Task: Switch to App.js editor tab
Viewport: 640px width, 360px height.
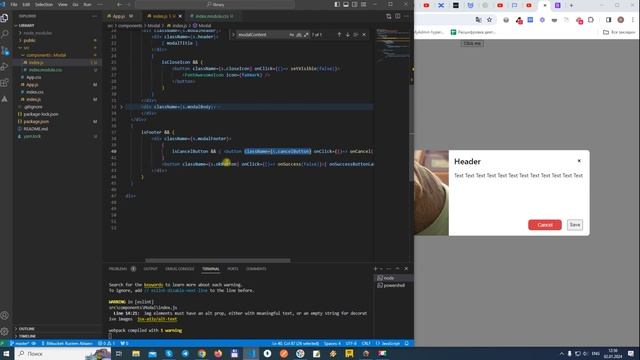Action: tap(120, 16)
